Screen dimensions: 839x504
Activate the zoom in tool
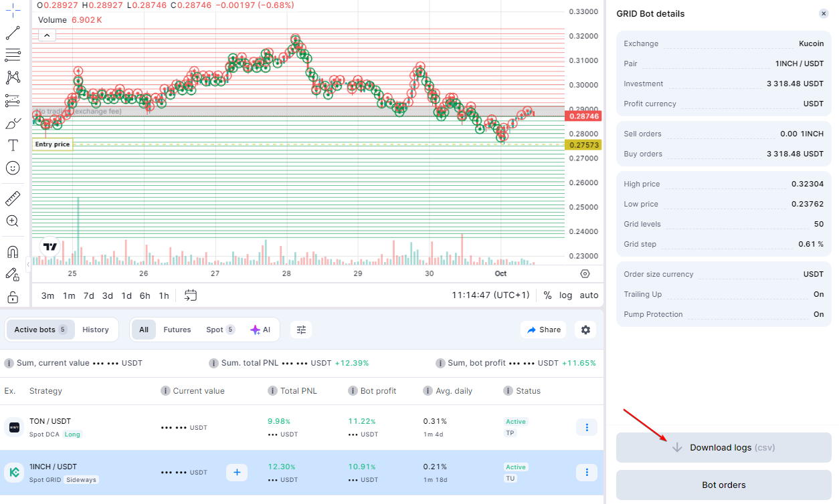[x=13, y=221]
